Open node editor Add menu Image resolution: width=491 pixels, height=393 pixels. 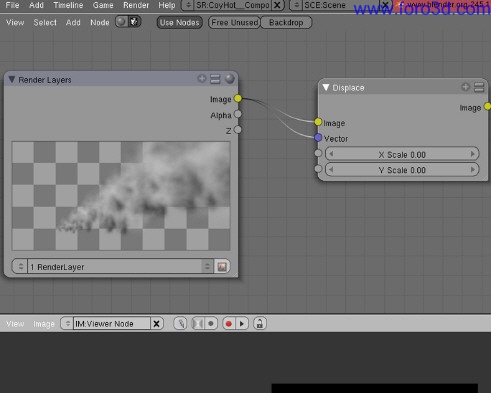click(x=73, y=22)
